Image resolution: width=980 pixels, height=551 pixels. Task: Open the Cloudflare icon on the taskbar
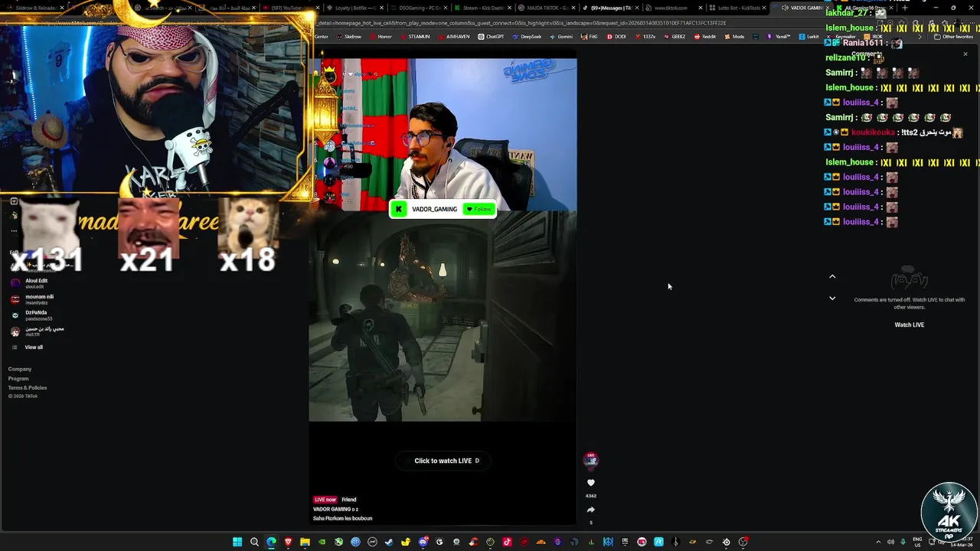pos(541,542)
